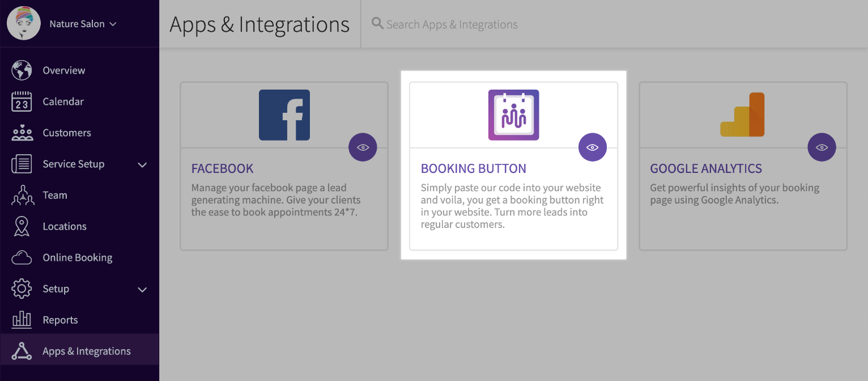The height and width of the screenshot is (381, 868).
Task: Click the Overview globe icon
Action: tap(22, 70)
